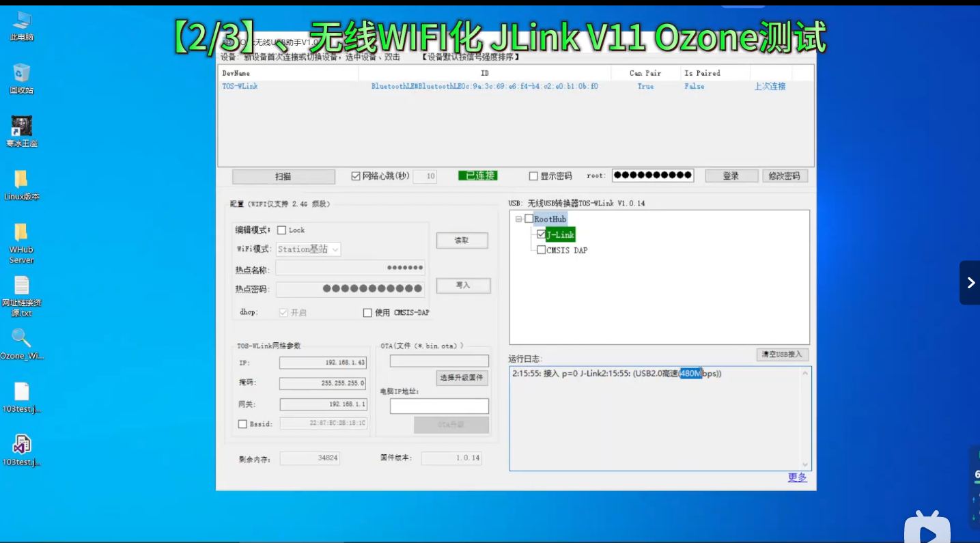Select the Visual Studio 103test.j... file icon
The width and height of the screenshot is (980, 543).
pos(22,450)
